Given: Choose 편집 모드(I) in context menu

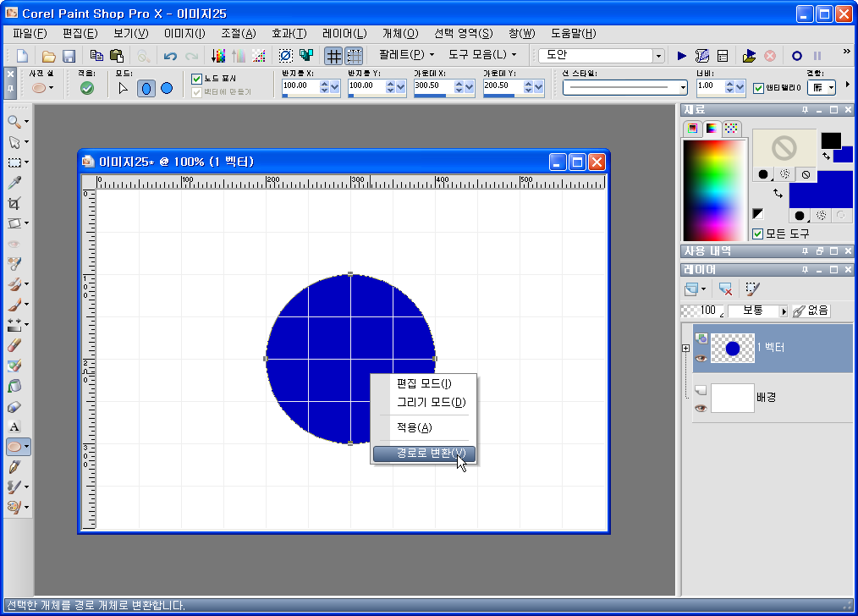Looking at the screenshot, I should pos(424,383).
